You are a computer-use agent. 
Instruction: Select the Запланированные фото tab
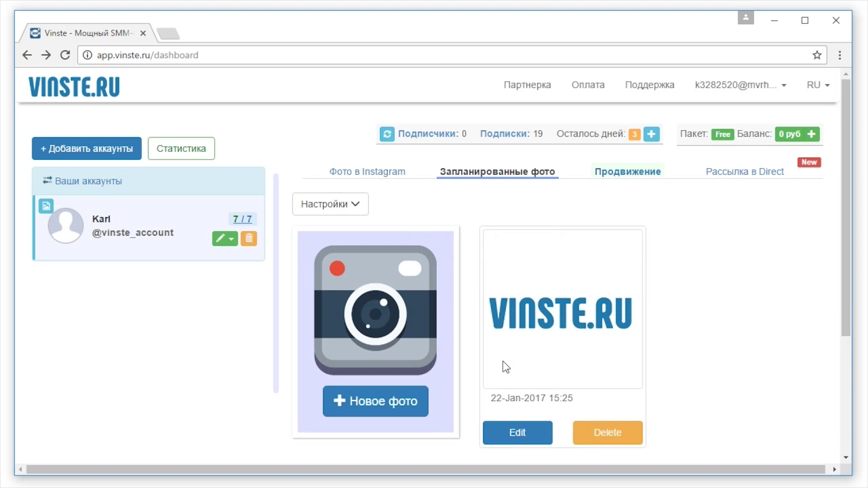[x=497, y=171]
